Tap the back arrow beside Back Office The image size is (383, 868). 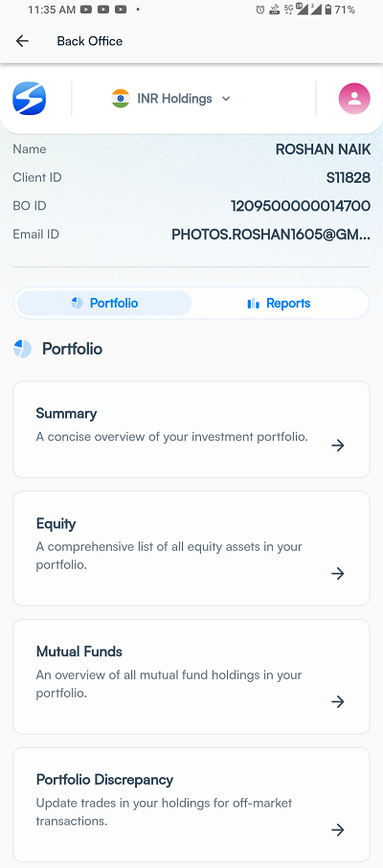[22, 41]
